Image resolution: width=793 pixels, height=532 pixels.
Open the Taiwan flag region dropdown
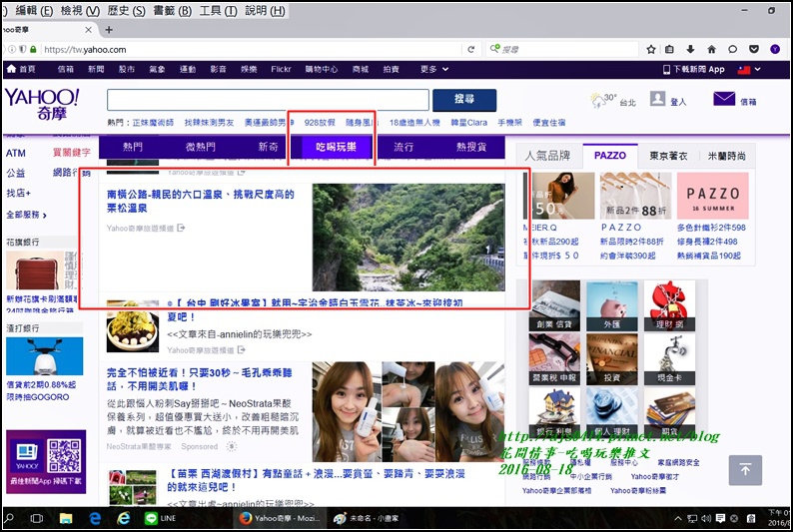coord(749,69)
